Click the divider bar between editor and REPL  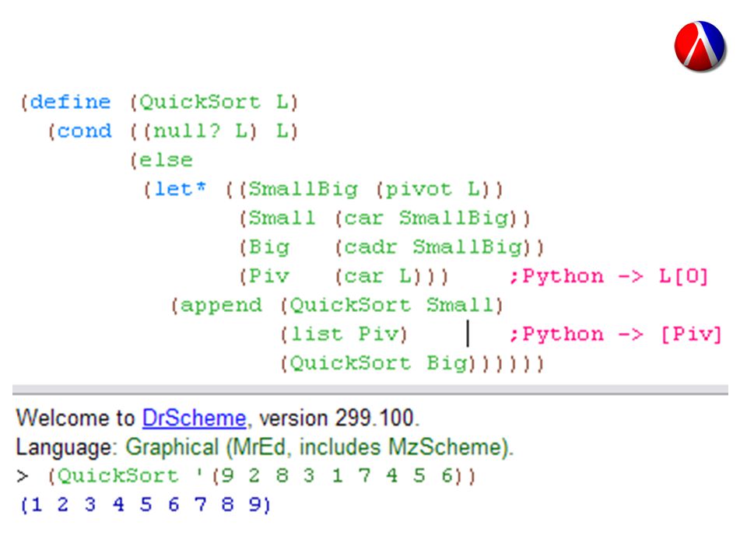point(370,390)
